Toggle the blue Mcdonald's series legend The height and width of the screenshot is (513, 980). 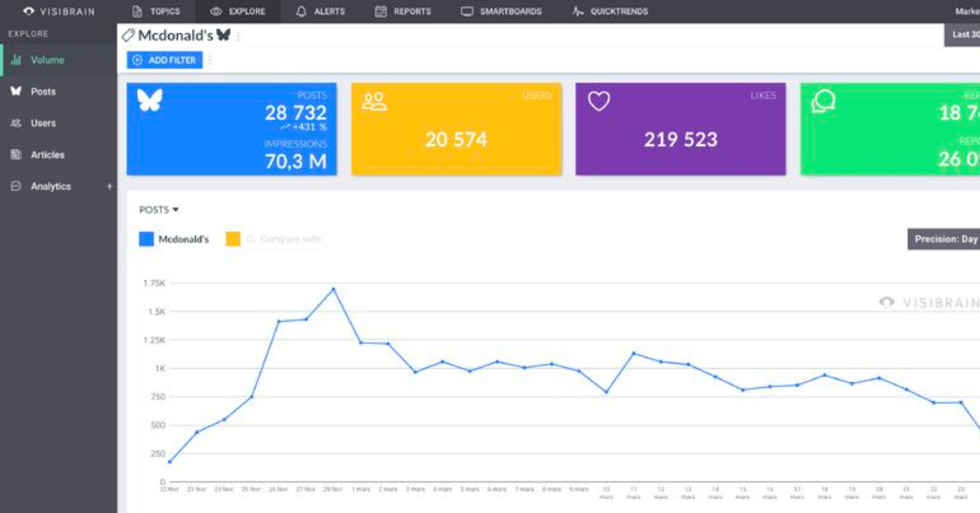coord(147,239)
